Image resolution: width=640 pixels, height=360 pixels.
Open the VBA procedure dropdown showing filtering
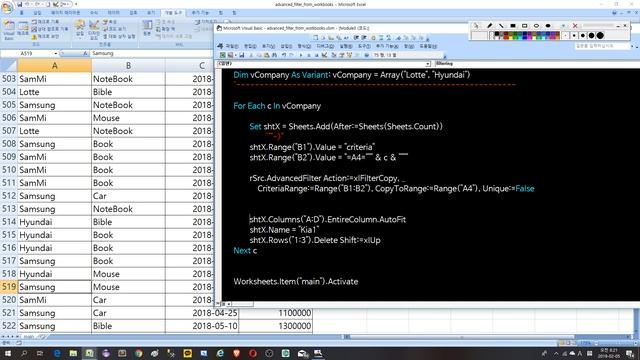[x=537, y=64]
